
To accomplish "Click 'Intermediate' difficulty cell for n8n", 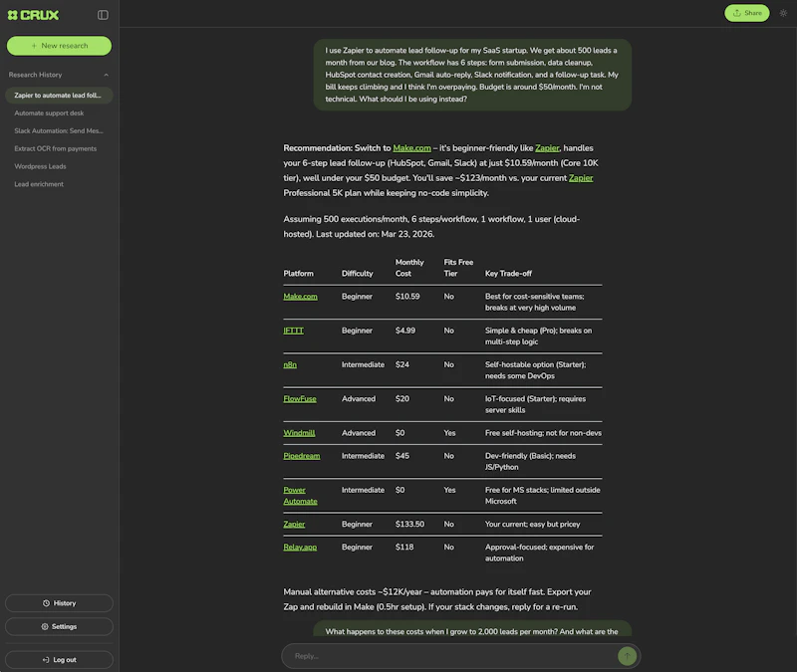I will [x=363, y=364].
